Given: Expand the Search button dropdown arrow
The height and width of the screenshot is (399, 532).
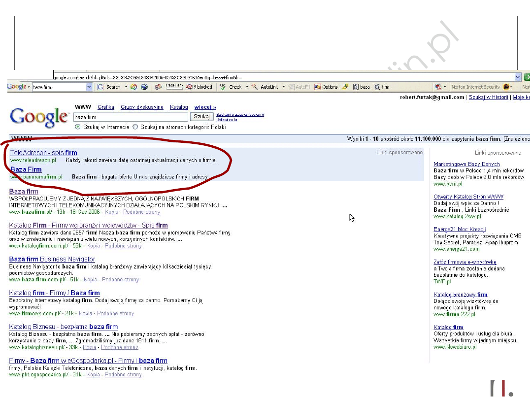Looking at the screenshot, I should tap(126, 87).
